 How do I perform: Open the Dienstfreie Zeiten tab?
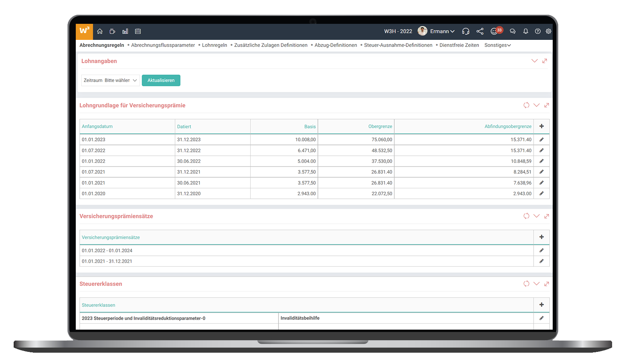pos(459,45)
